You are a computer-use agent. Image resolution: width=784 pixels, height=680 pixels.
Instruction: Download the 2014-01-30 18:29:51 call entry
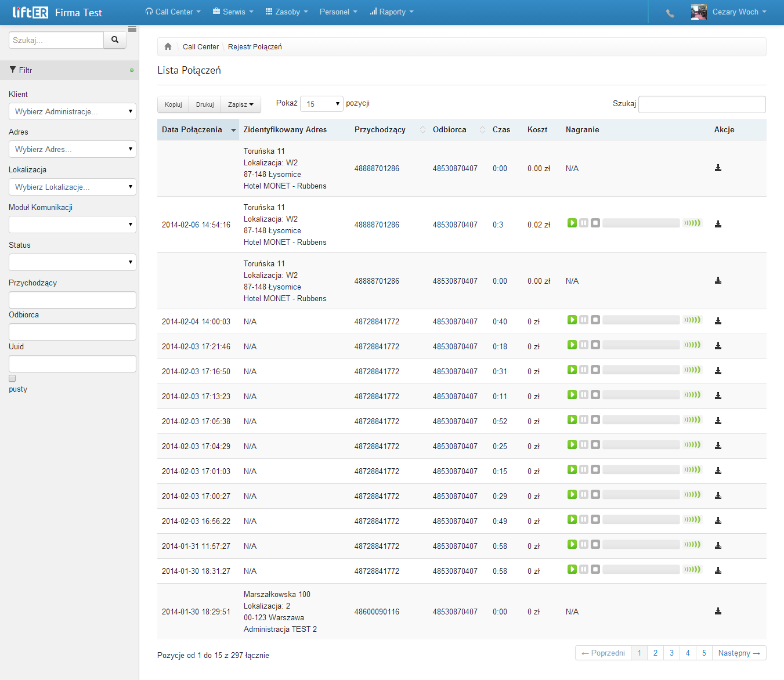tap(718, 611)
